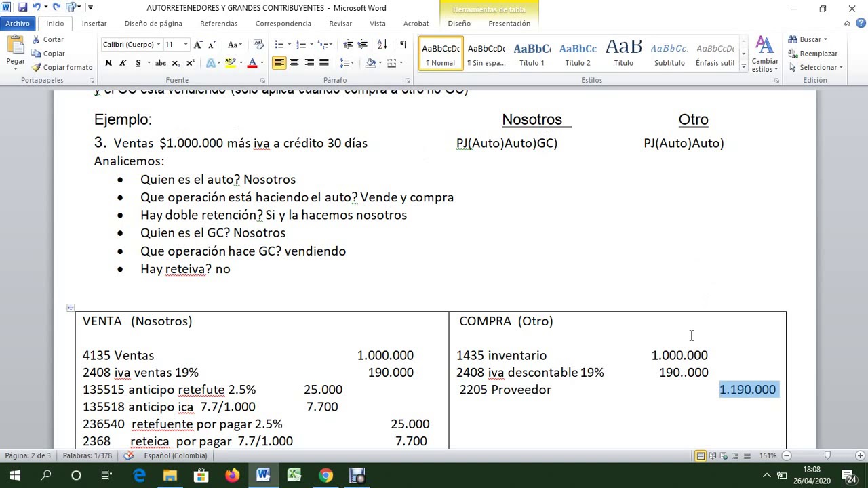Image resolution: width=868 pixels, height=488 pixels.
Task: Center-align the paragraph
Action: (x=294, y=63)
